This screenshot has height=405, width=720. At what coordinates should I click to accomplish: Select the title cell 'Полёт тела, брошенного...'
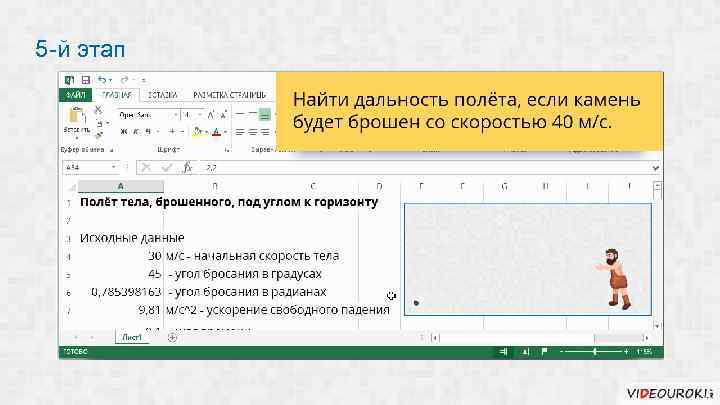(229, 202)
